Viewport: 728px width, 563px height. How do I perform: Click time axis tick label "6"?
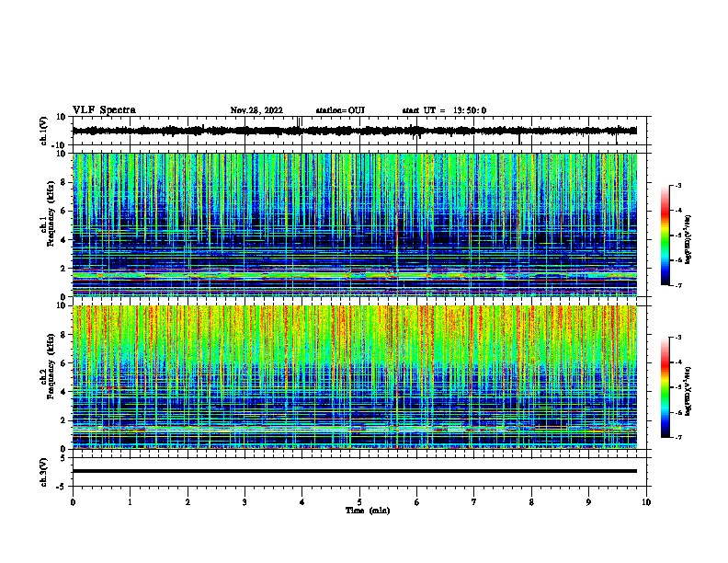coord(417,502)
